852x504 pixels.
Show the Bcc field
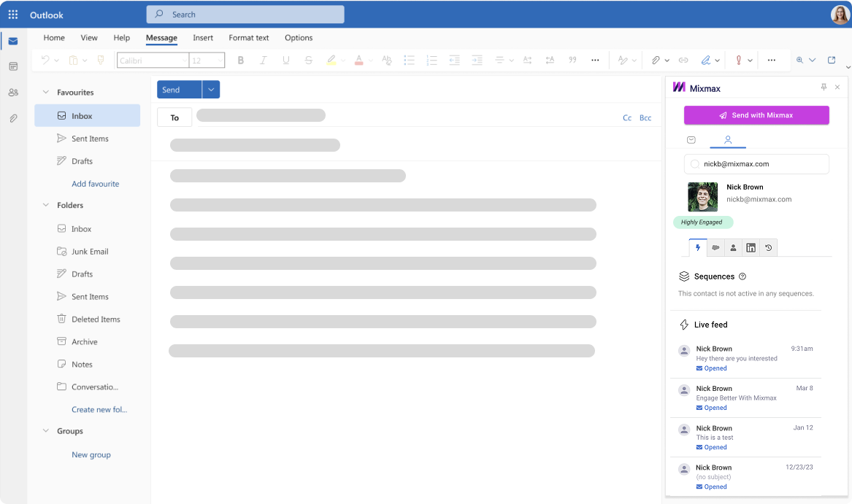tap(645, 117)
